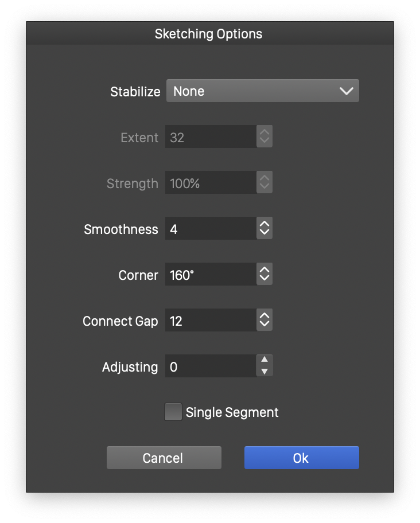Click the Smoothness stepper arrows
The image size is (420, 523).
(264, 229)
